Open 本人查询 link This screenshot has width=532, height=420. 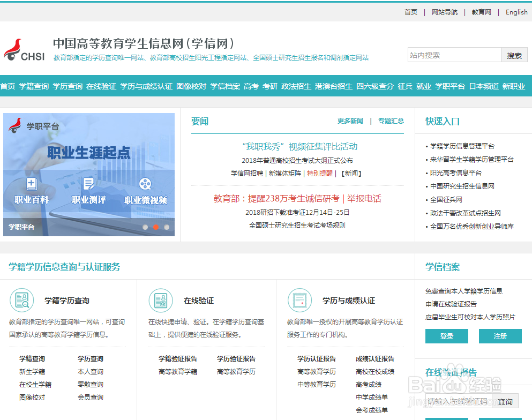tap(90, 371)
